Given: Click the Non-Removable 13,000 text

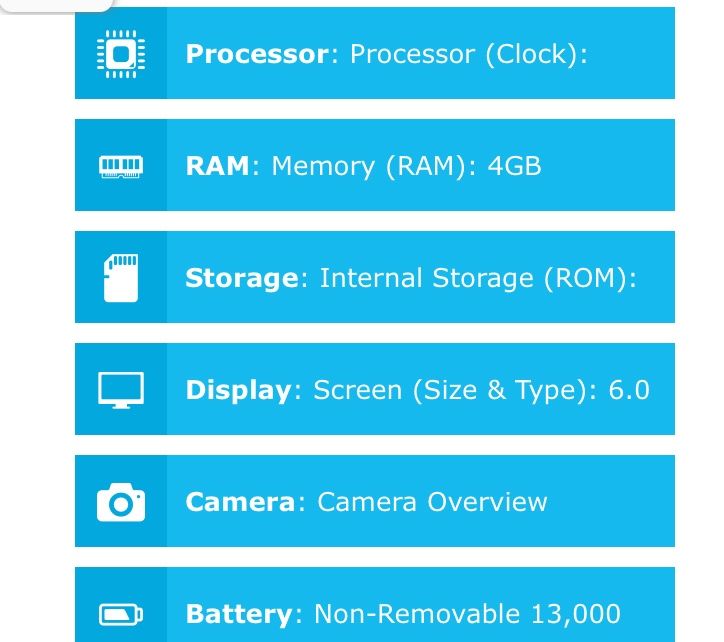Looking at the screenshot, I should [467, 614].
